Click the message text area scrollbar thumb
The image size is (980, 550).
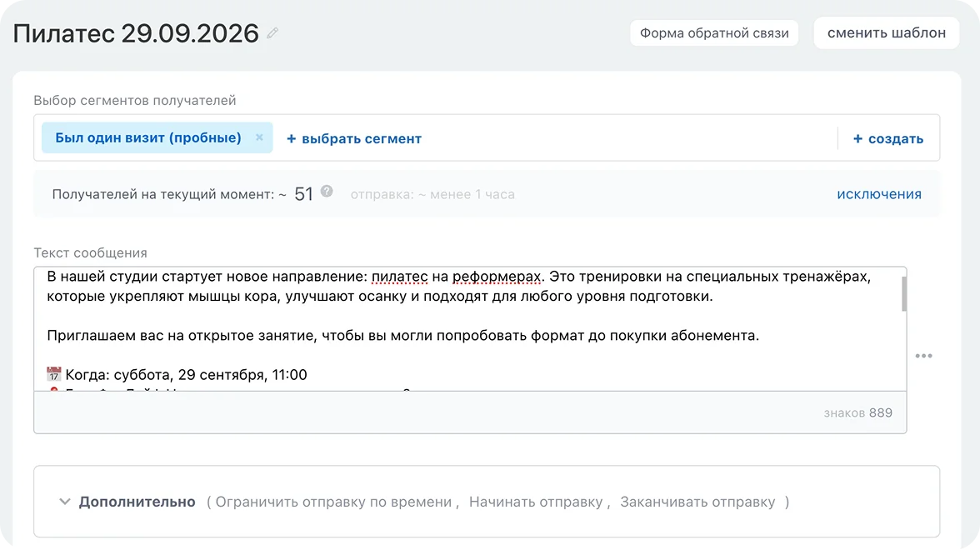click(903, 293)
